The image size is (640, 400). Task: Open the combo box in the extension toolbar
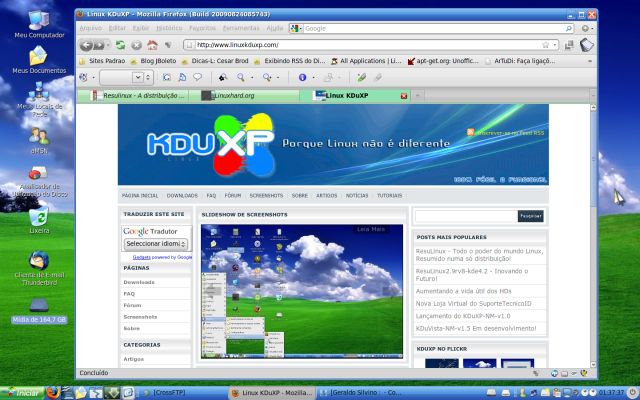pos(126,77)
